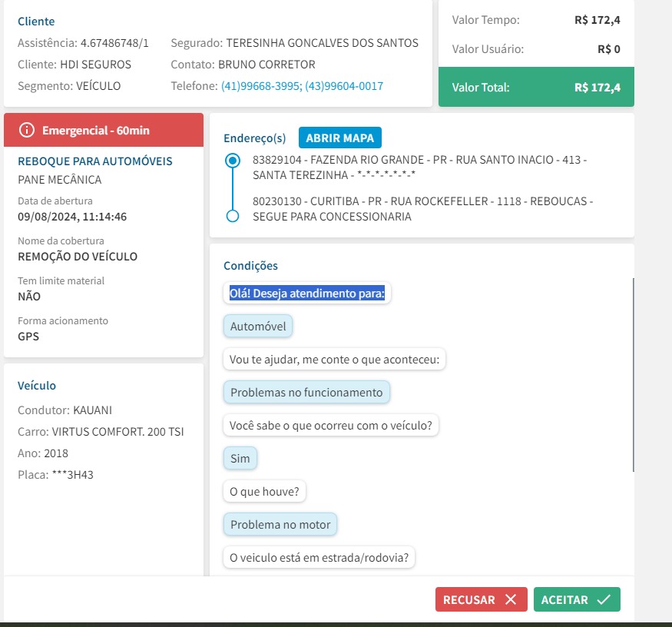Click the opening date 09/08/2024, 11:14:46
672x627 pixels.
tap(72, 217)
